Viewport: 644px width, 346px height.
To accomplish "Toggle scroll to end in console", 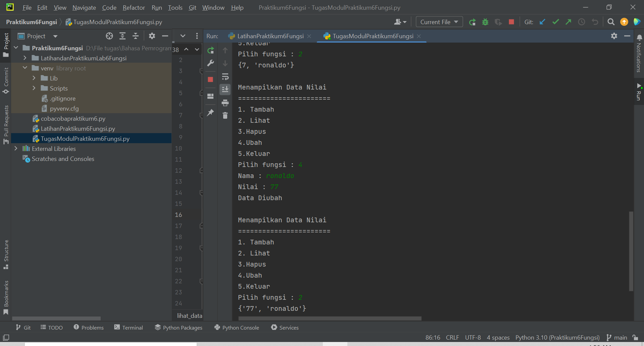I will pos(225,89).
